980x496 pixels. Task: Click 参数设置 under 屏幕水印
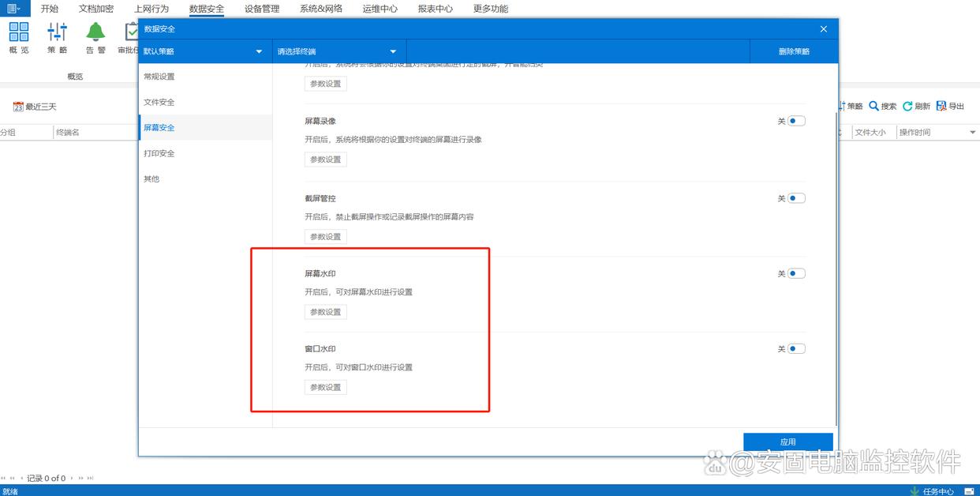click(x=325, y=312)
